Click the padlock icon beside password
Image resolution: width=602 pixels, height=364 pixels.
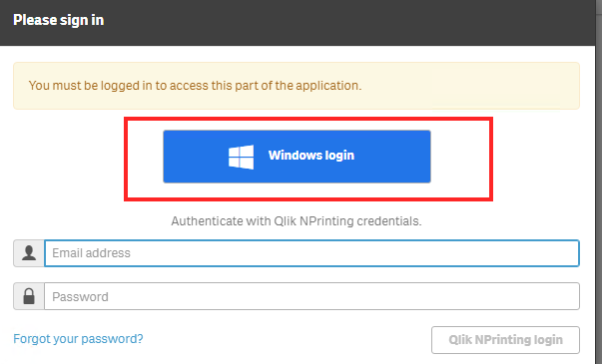(x=29, y=296)
